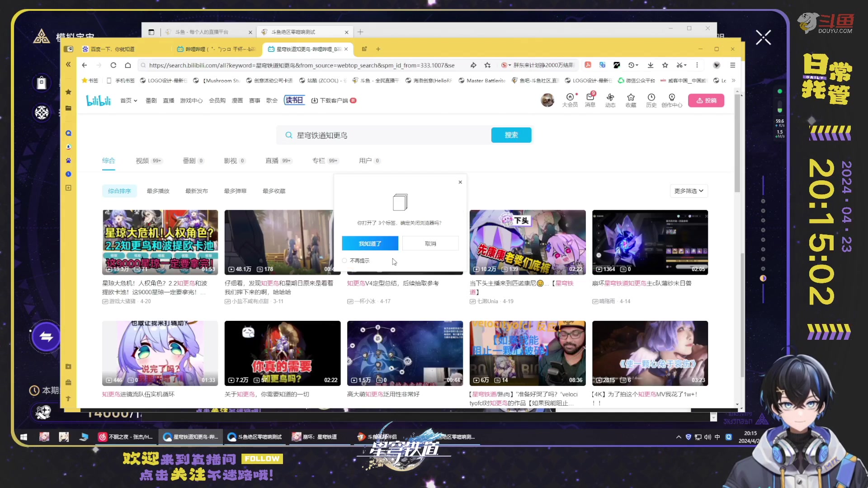Viewport: 868px width, 488px height.
Task: Switch to 综合 results tab
Action: pos(108,160)
